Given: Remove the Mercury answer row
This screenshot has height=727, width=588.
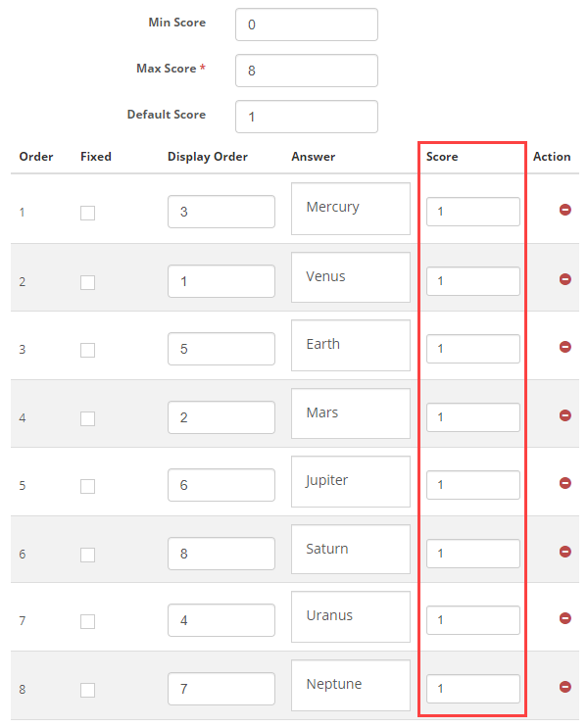Looking at the screenshot, I should click(x=565, y=210).
